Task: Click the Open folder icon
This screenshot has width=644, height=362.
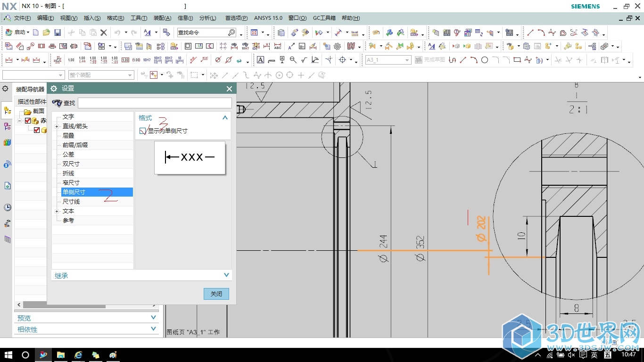Action: coord(46,33)
